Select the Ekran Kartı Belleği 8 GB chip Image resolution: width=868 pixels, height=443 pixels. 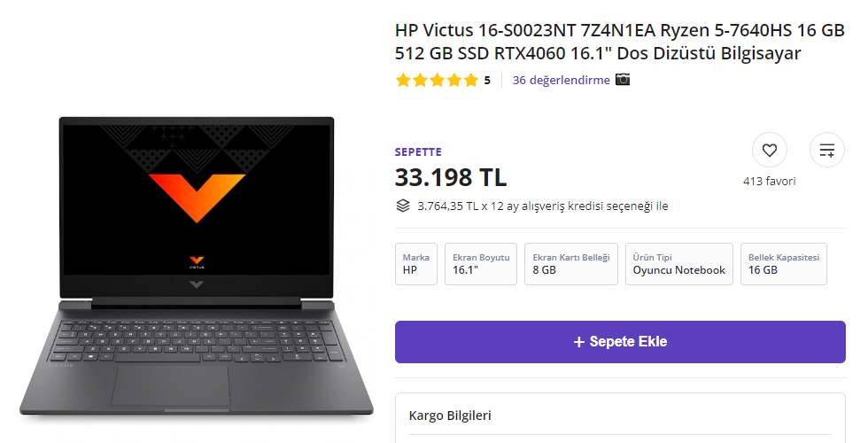[571, 264]
